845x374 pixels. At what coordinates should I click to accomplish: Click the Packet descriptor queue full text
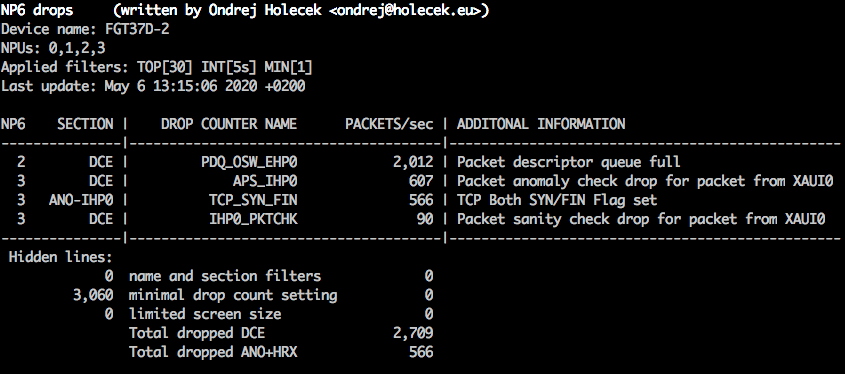click(x=569, y=162)
